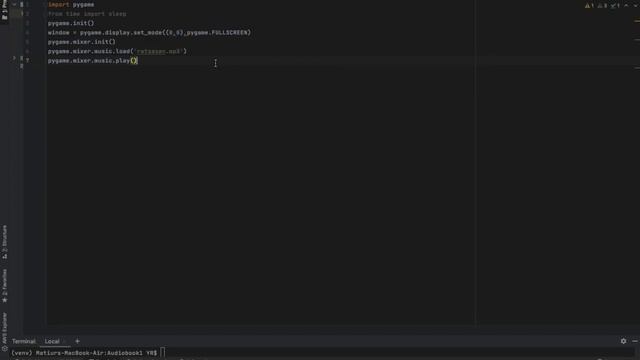The image size is (640, 360).
Task: Click the fold marker beside line seven
Action: [15, 58]
